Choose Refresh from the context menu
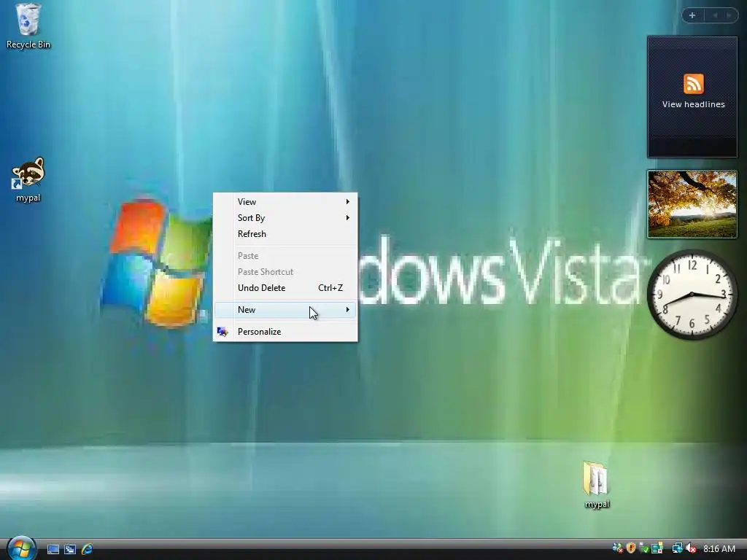Screen dimensions: 747x560 (x=285, y=234)
